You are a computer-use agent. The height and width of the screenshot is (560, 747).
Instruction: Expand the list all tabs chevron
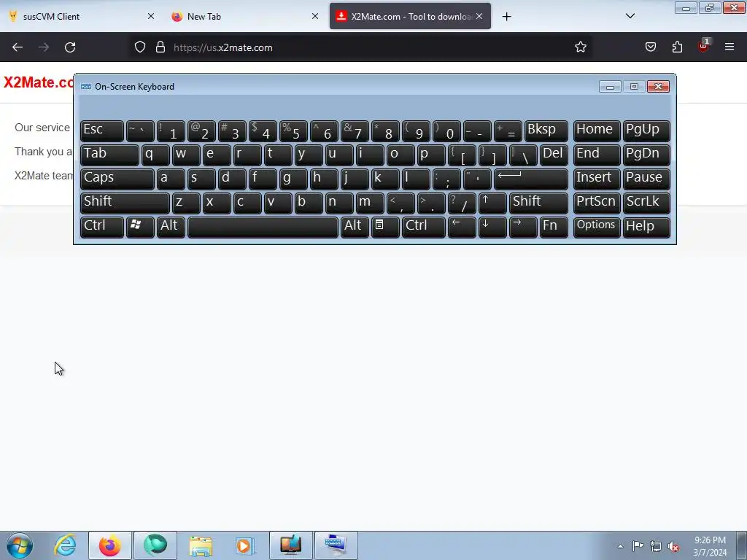coord(630,16)
